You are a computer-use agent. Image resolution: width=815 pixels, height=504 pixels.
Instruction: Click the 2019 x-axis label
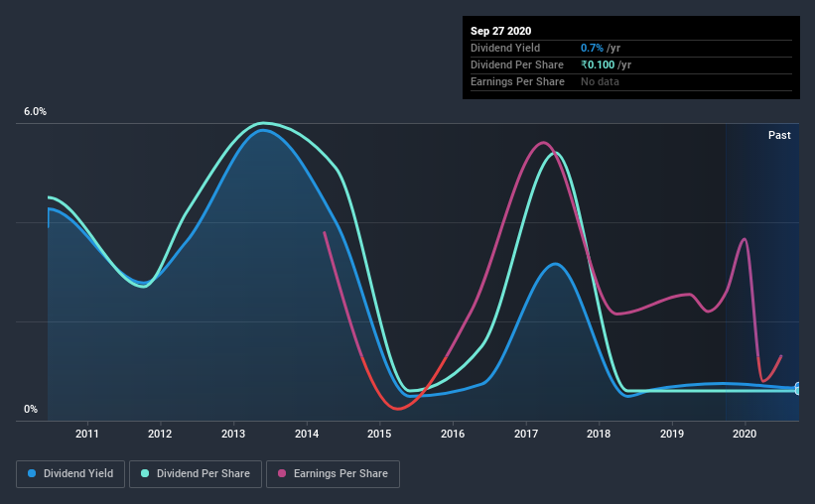672,434
